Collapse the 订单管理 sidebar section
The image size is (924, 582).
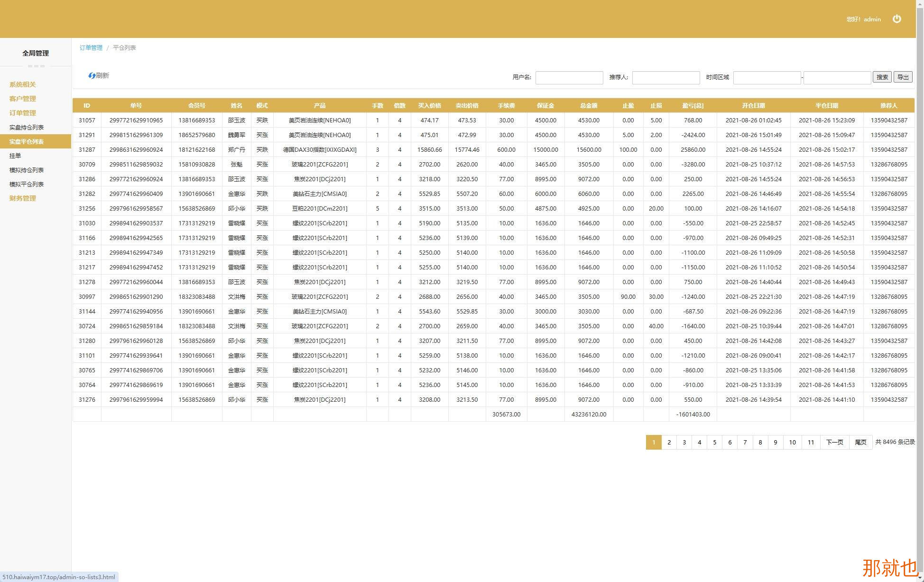click(22, 113)
